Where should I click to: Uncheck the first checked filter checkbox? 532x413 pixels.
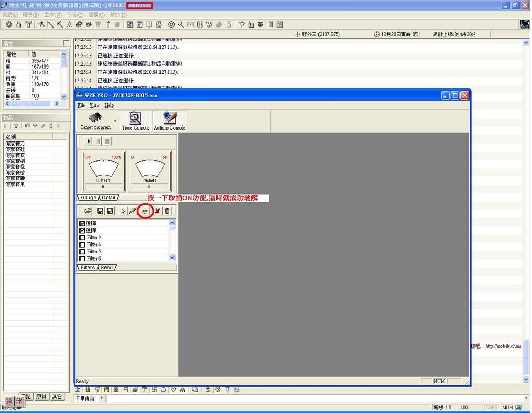point(82,223)
